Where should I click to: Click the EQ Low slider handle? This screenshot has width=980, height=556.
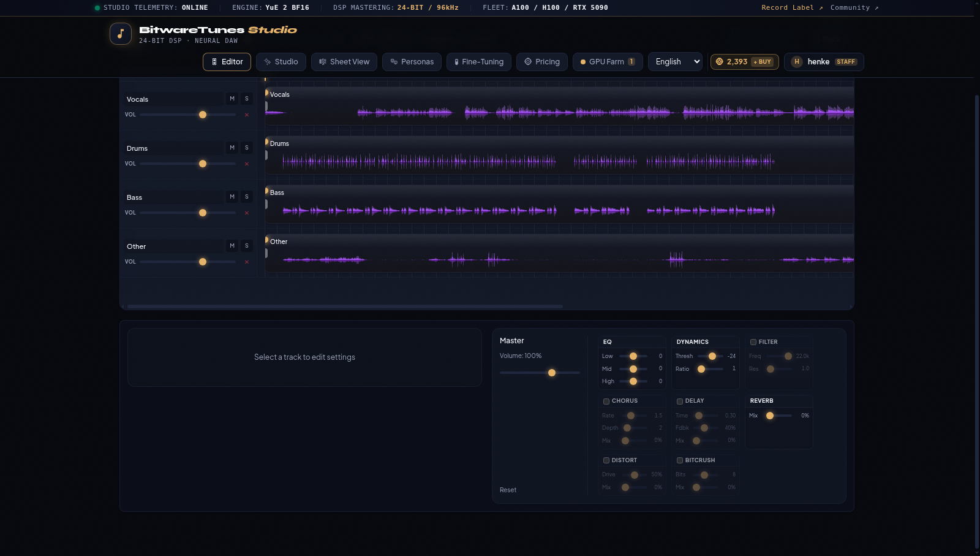coord(633,356)
